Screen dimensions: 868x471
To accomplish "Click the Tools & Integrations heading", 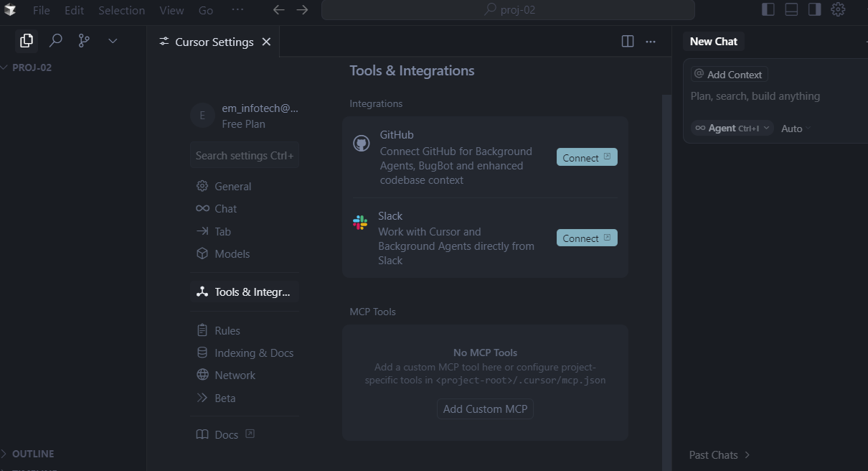I will pyautogui.click(x=412, y=70).
